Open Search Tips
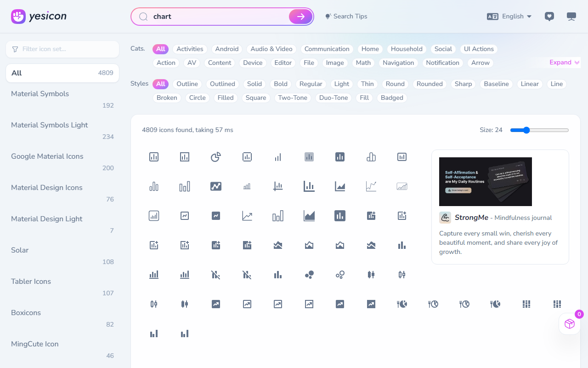 [x=346, y=17]
